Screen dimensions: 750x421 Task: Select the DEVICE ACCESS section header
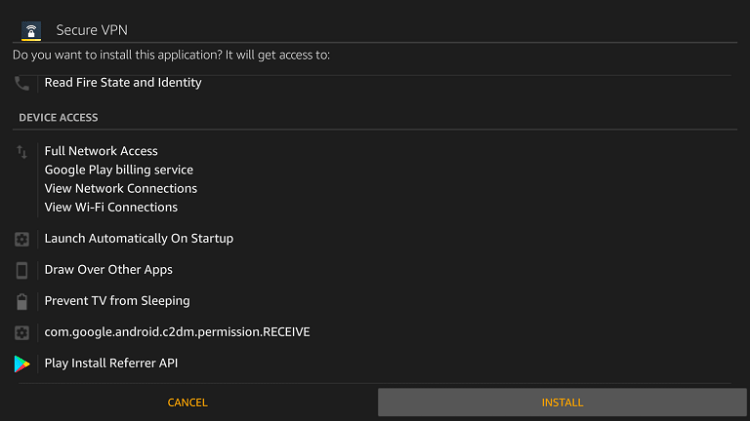point(58,118)
